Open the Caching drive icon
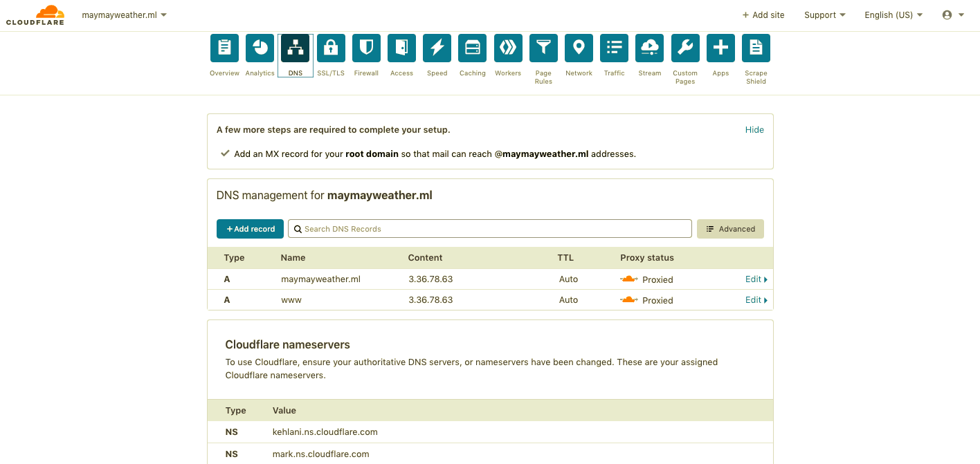The width and height of the screenshot is (980, 464). pos(472,48)
